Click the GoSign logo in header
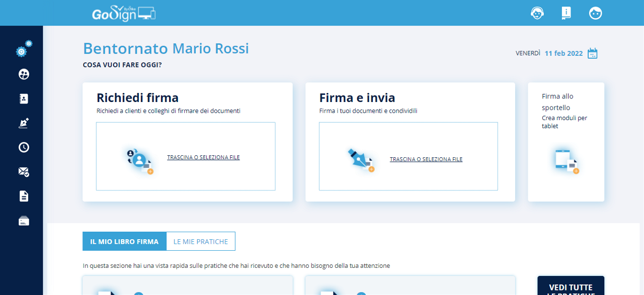The image size is (644, 295). (x=123, y=13)
